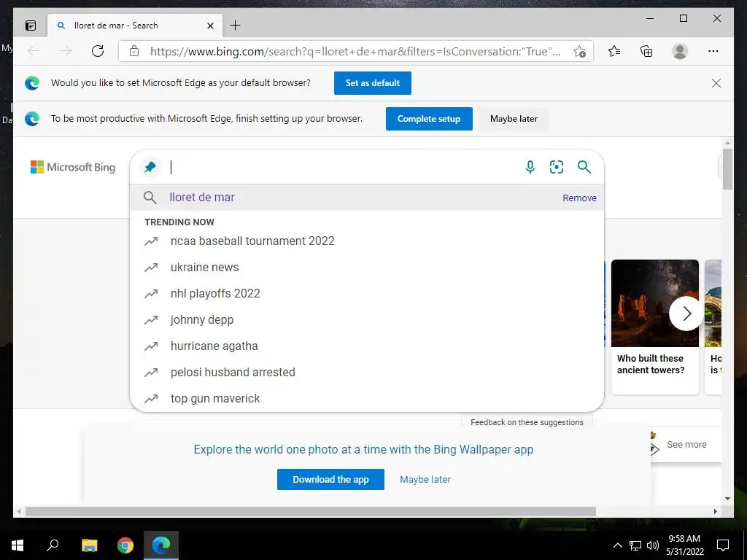Image resolution: width=747 pixels, height=560 pixels.
Task: Show hidden system tray icons
Action: click(x=617, y=545)
